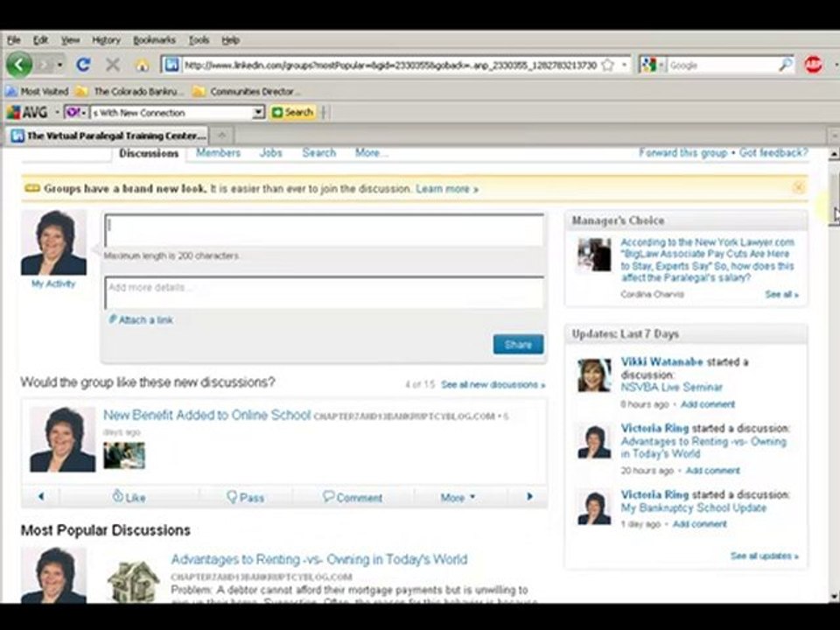Click the Add more details field

click(x=324, y=292)
